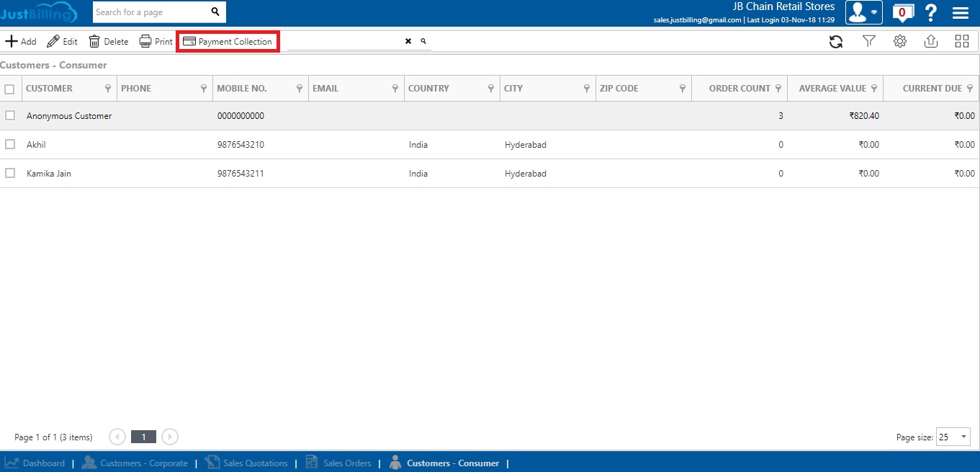Clear the grid search with the X icon
The height and width of the screenshot is (472, 980).
[x=408, y=42]
